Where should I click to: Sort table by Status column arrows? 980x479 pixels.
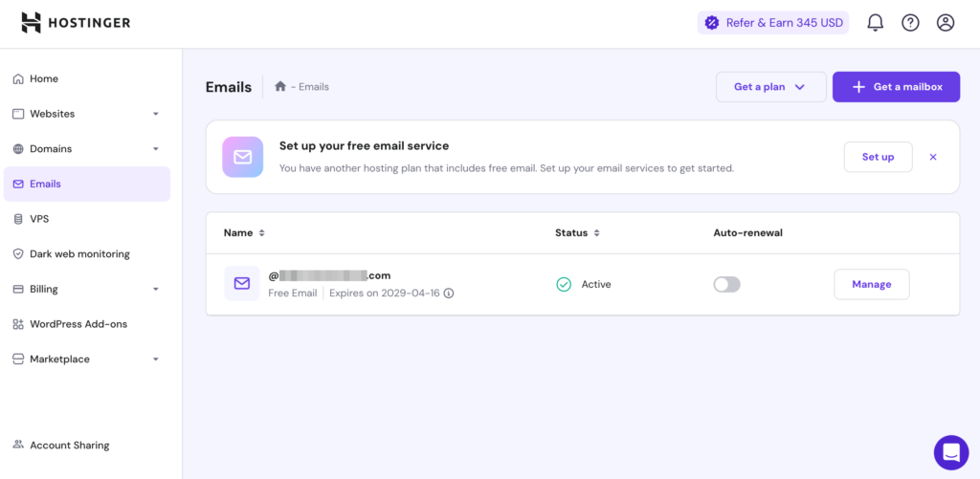click(597, 233)
